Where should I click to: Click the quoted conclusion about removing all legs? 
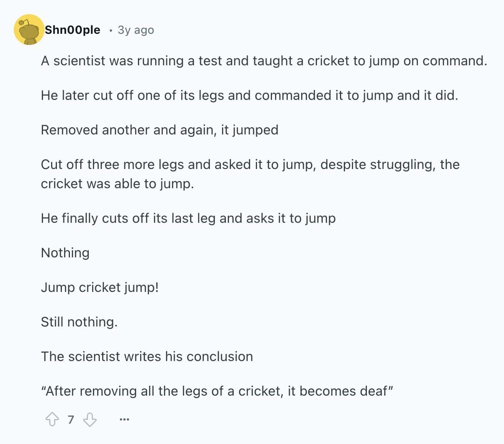(217, 391)
